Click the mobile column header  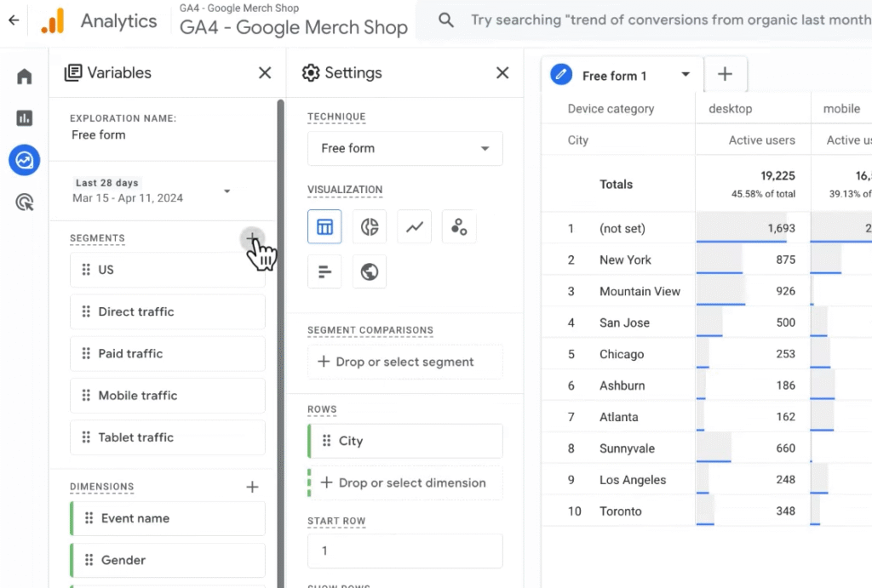point(841,109)
